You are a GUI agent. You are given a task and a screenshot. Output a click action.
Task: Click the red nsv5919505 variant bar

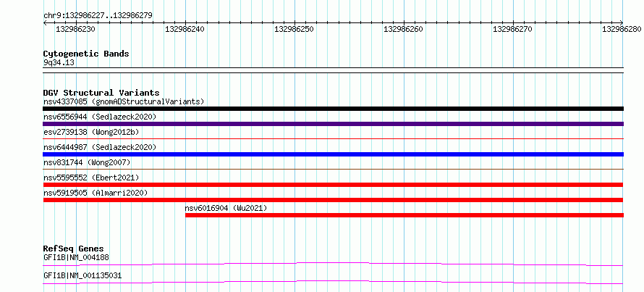[333, 200]
